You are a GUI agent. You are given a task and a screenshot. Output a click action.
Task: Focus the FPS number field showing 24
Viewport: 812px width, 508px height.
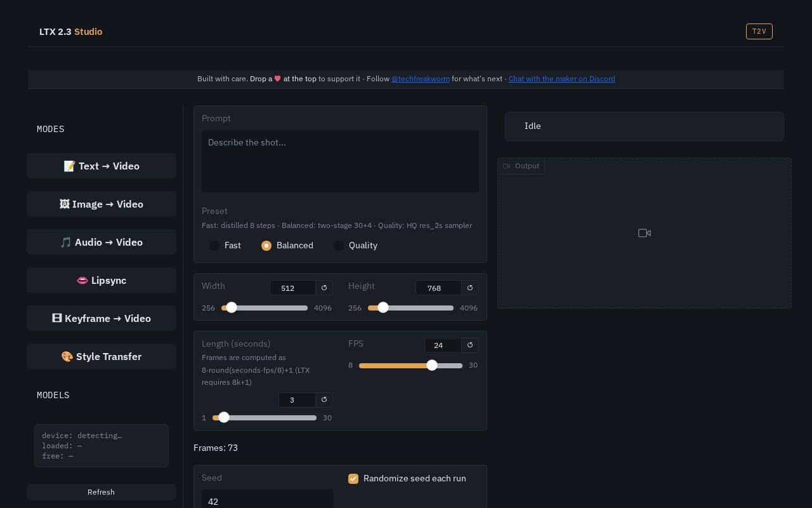443,345
